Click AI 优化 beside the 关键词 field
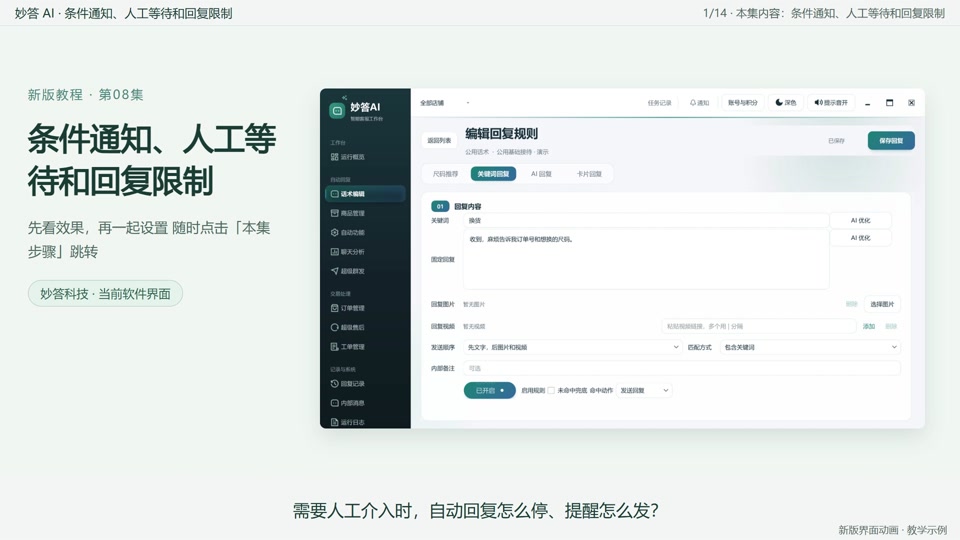 (860, 220)
